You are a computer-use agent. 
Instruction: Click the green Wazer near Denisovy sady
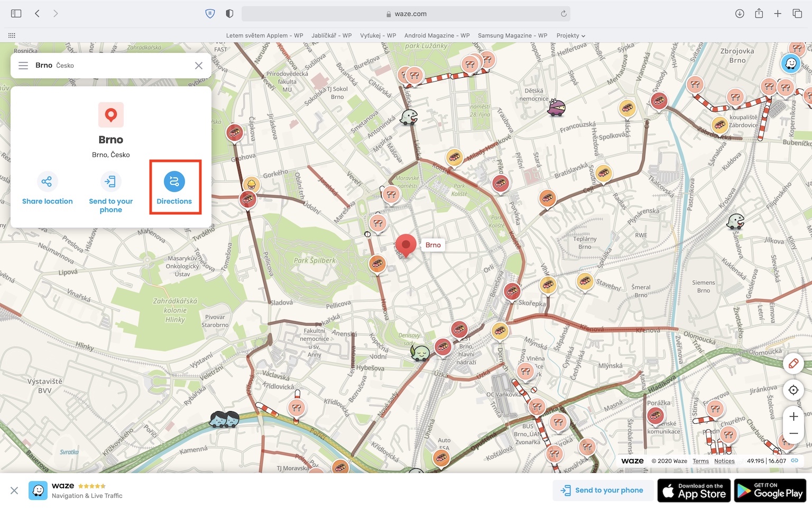(x=420, y=352)
